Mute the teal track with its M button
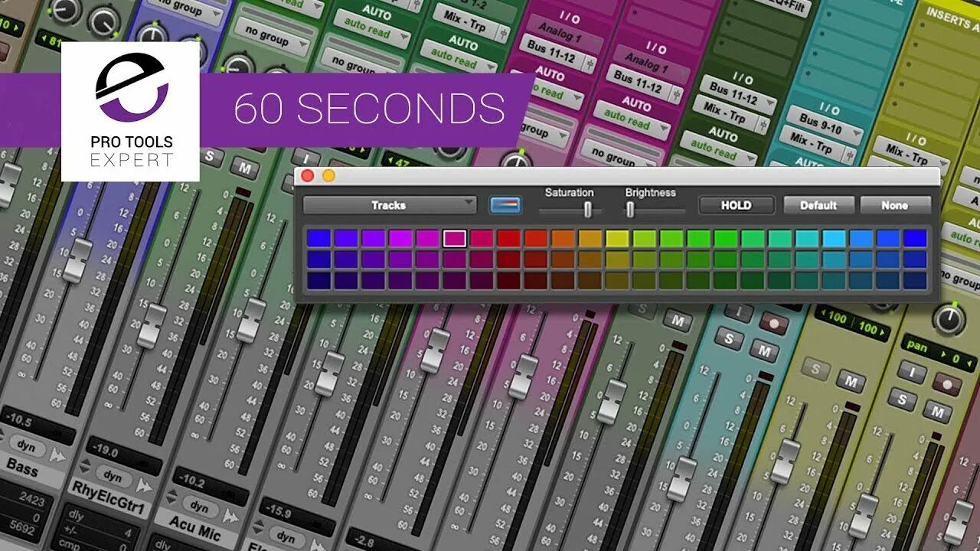This screenshot has height=551, width=980. tap(764, 350)
